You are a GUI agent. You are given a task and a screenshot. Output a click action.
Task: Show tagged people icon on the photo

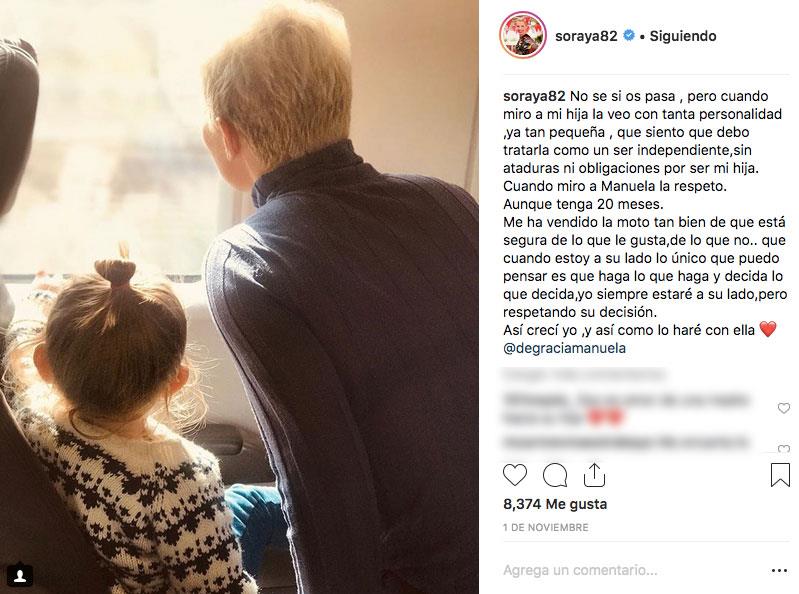[20, 575]
